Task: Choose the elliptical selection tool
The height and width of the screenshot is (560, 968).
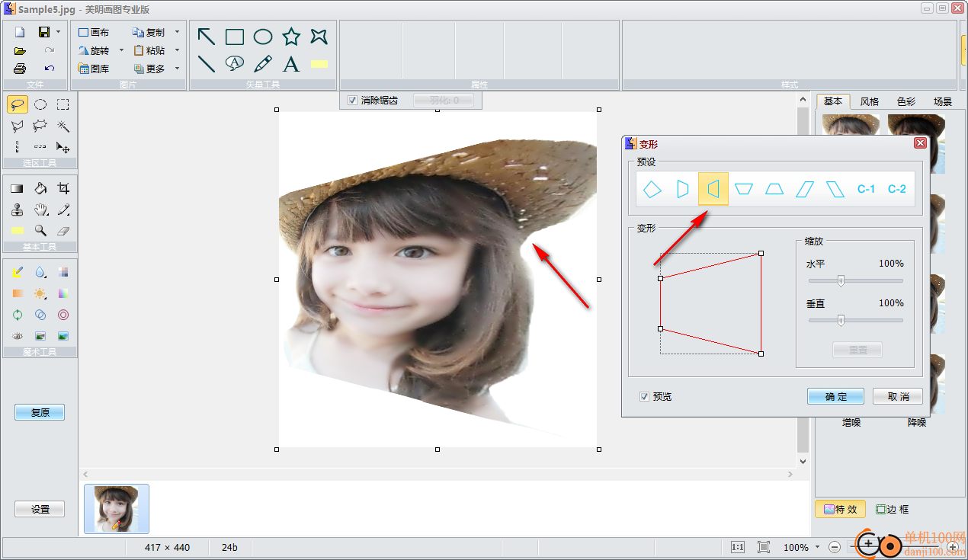Action: click(40, 105)
